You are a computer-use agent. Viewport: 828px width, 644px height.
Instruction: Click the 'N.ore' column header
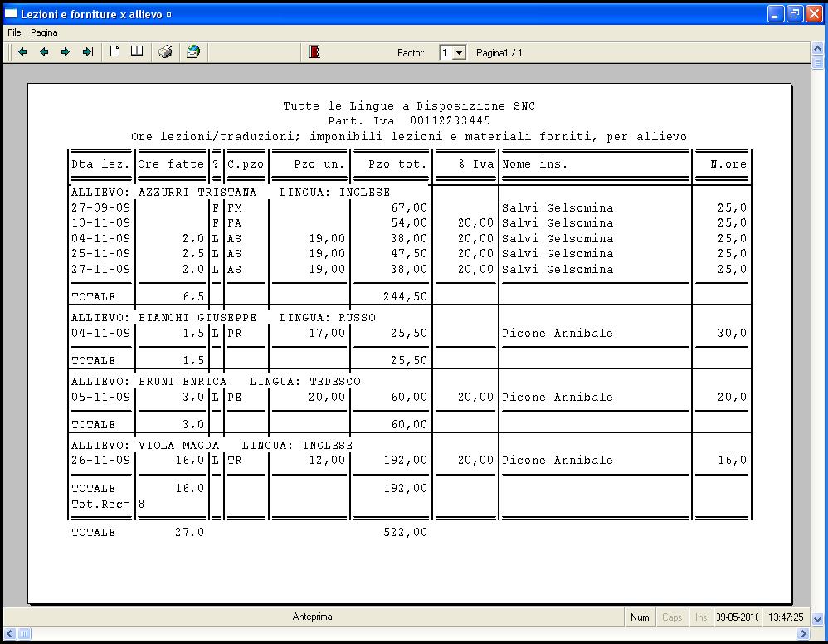728,164
